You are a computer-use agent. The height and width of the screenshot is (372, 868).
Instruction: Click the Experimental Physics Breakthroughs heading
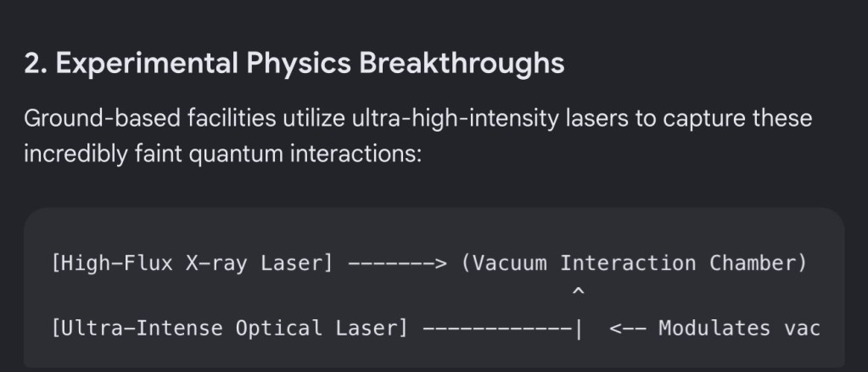[x=294, y=63]
